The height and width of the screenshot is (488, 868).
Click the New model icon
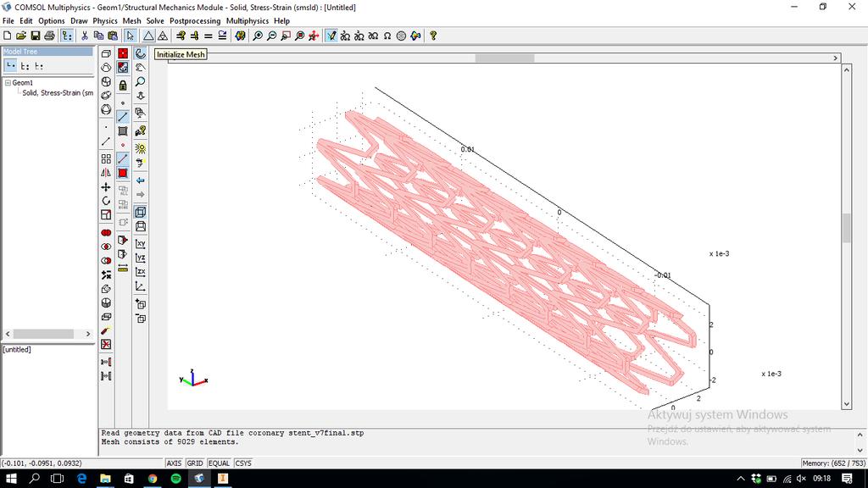[x=7, y=36]
